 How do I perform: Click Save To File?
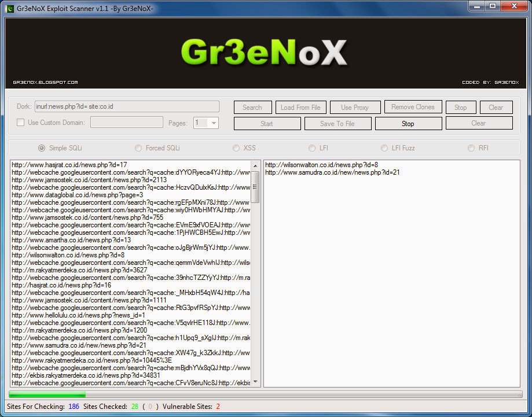(x=338, y=123)
